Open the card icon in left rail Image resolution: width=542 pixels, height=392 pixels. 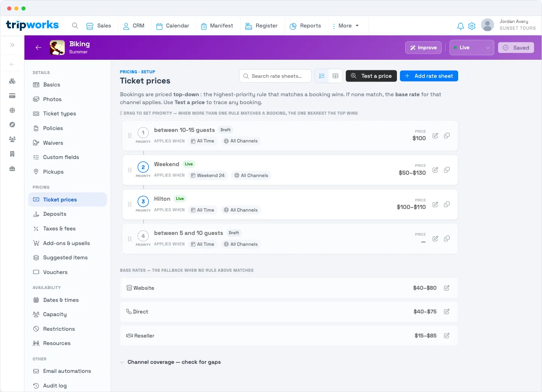[x=12, y=96]
